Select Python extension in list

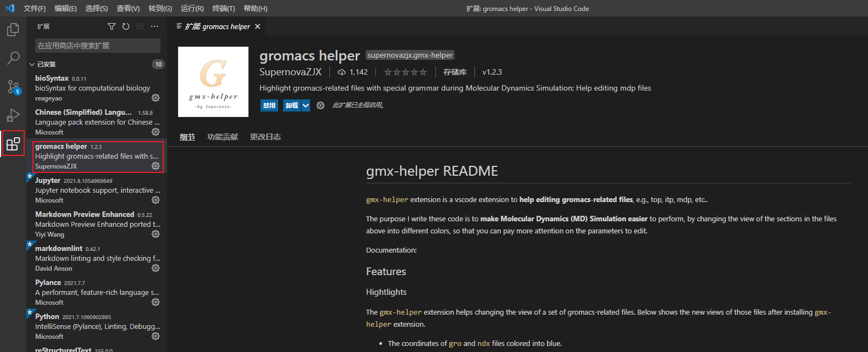coord(96,327)
